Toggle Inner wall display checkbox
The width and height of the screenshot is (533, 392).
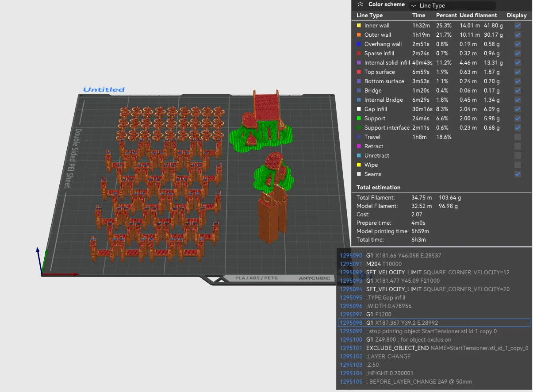tap(518, 25)
